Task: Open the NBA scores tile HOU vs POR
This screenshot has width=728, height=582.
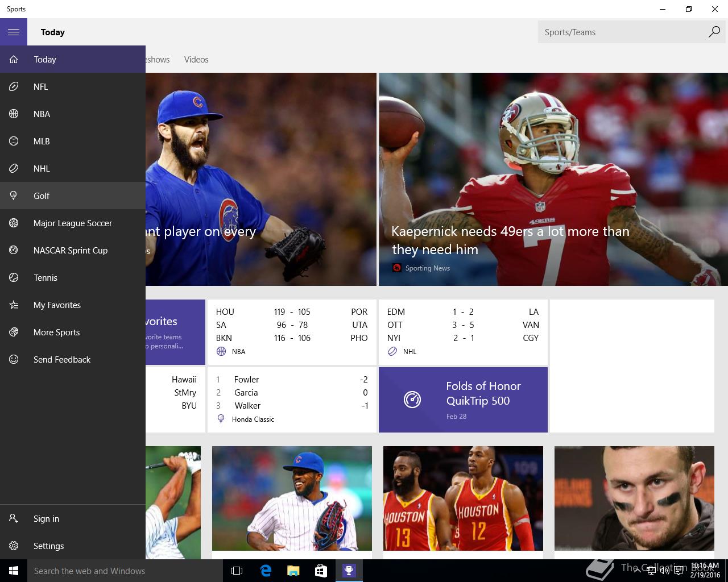Action: coord(292,332)
